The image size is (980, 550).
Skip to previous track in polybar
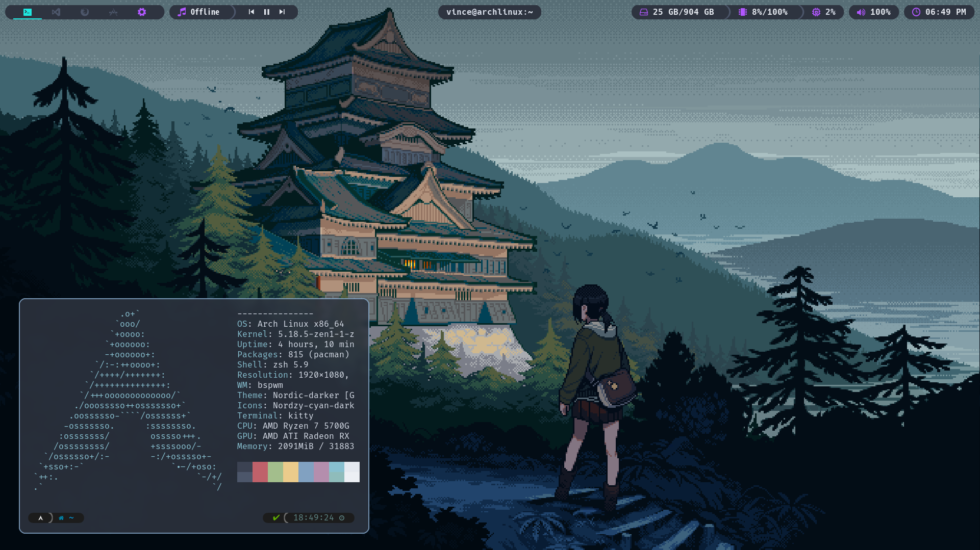coord(252,12)
